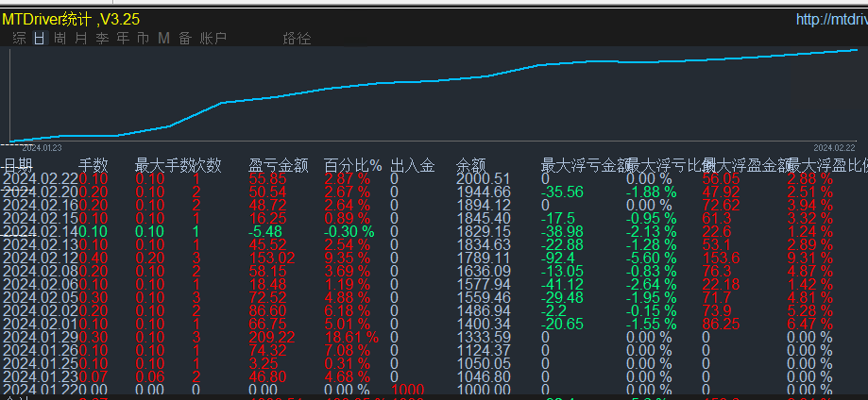Click the 盈亏金额 column header
868x400 pixels.
tap(279, 165)
